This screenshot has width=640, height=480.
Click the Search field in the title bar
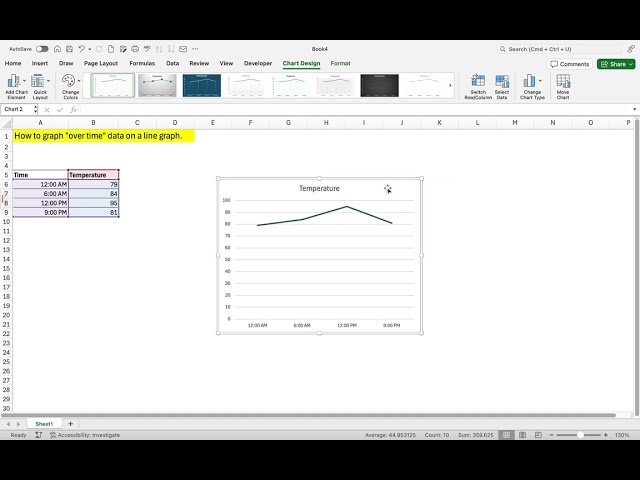click(558, 49)
